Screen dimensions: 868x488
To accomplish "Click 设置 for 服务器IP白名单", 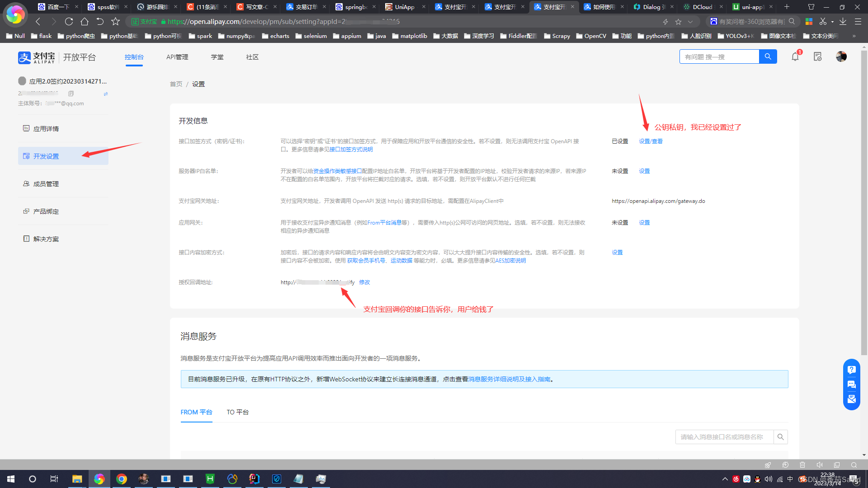I will [644, 171].
